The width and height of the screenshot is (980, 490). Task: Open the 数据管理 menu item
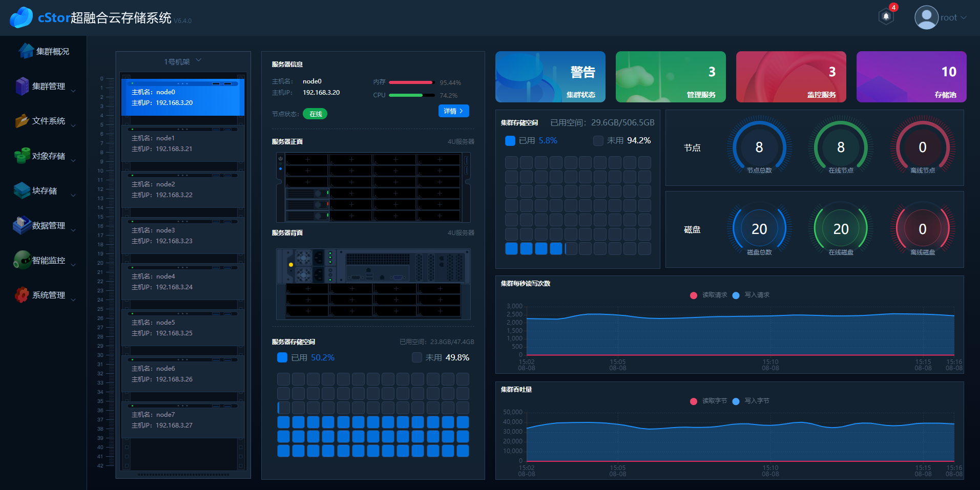pos(48,225)
